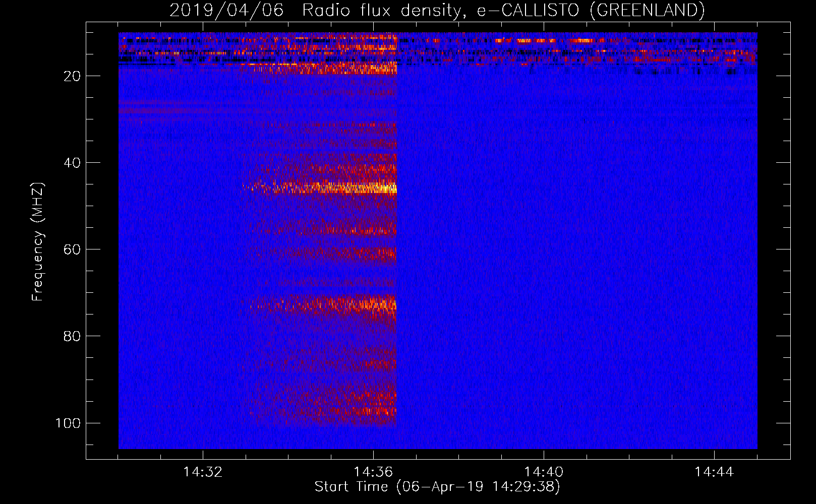Viewport: 816px width, 504px height.
Task: Click the 14:32 time tick label
Action: 203,472
